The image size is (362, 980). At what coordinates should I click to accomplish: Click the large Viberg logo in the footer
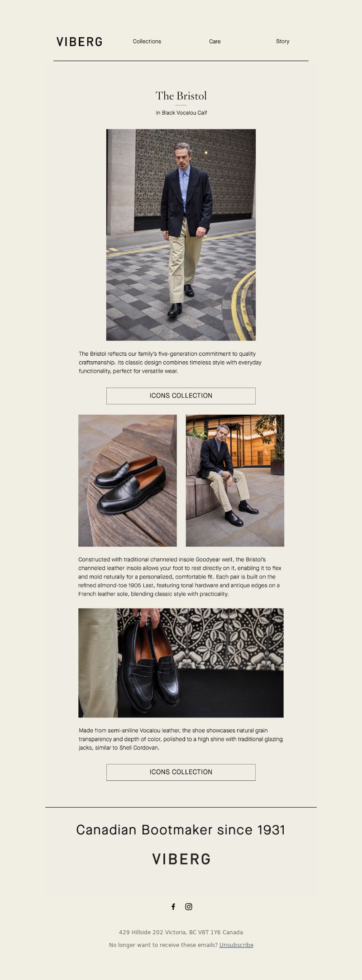coord(181,859)
